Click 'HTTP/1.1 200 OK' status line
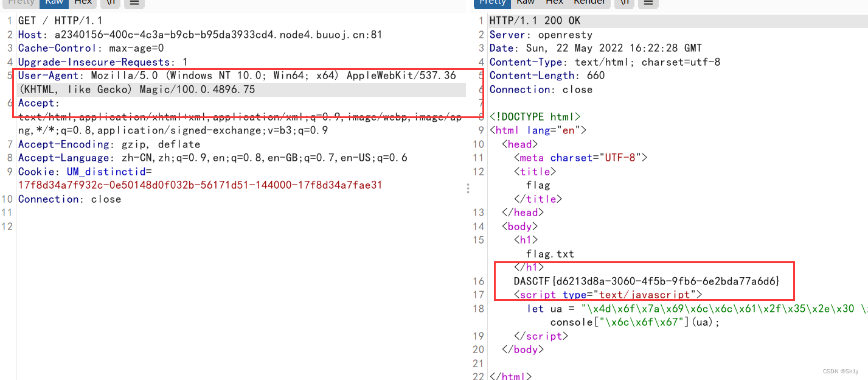 pos(535,21)
